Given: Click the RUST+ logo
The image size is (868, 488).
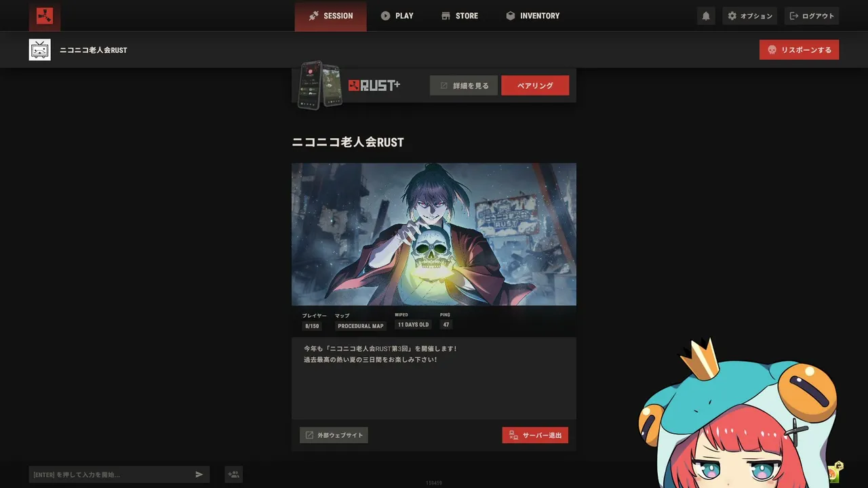Looking at the screenshot, I should tap(374, 85).
